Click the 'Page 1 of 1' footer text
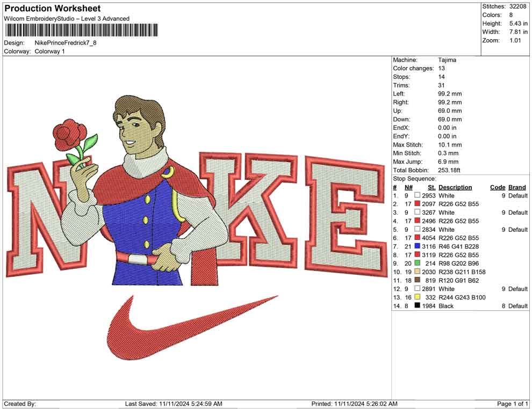Image resolution: width=532 pixels, height=409 pixels. pyautogui.click(x=512, y=404)
